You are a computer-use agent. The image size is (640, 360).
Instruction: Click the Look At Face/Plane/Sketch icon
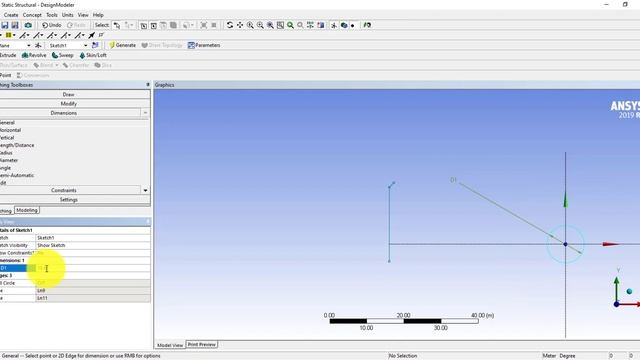[367, 25]
